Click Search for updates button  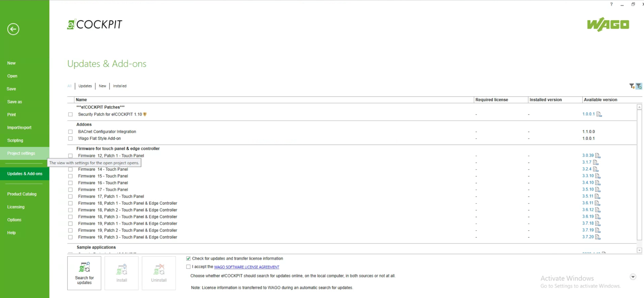(84, 273)
